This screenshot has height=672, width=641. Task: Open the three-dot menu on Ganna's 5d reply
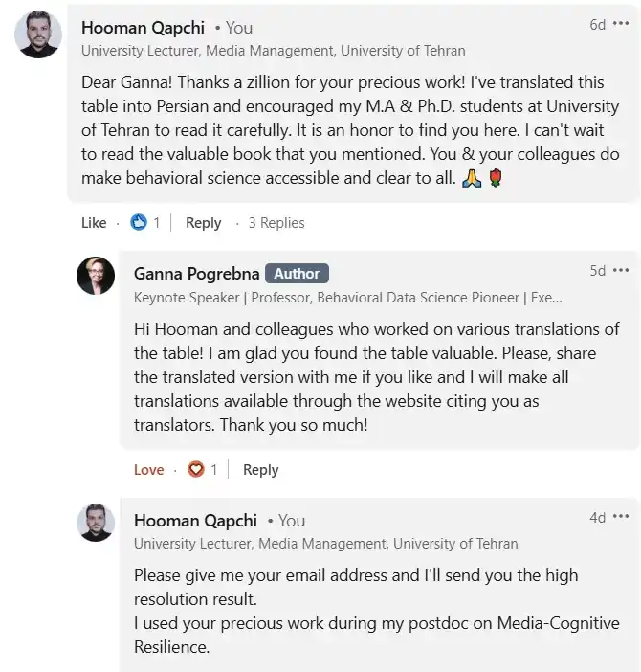click(x=621, y=270)
